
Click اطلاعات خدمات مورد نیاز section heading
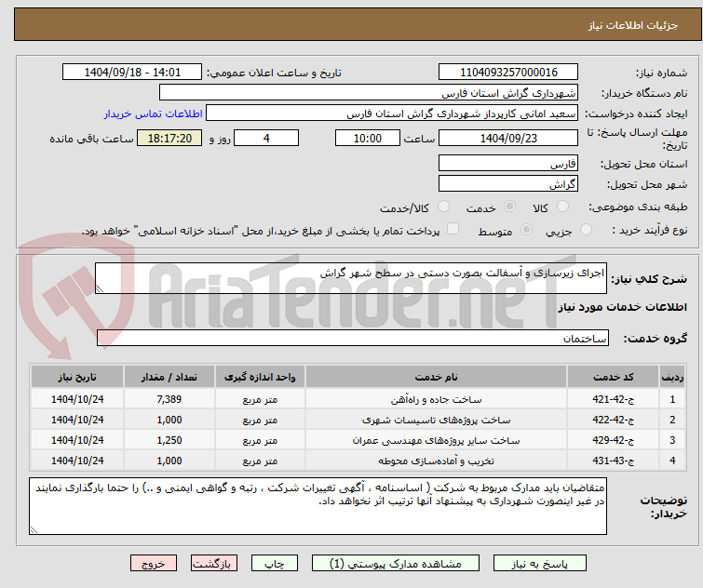coord(622,307)
